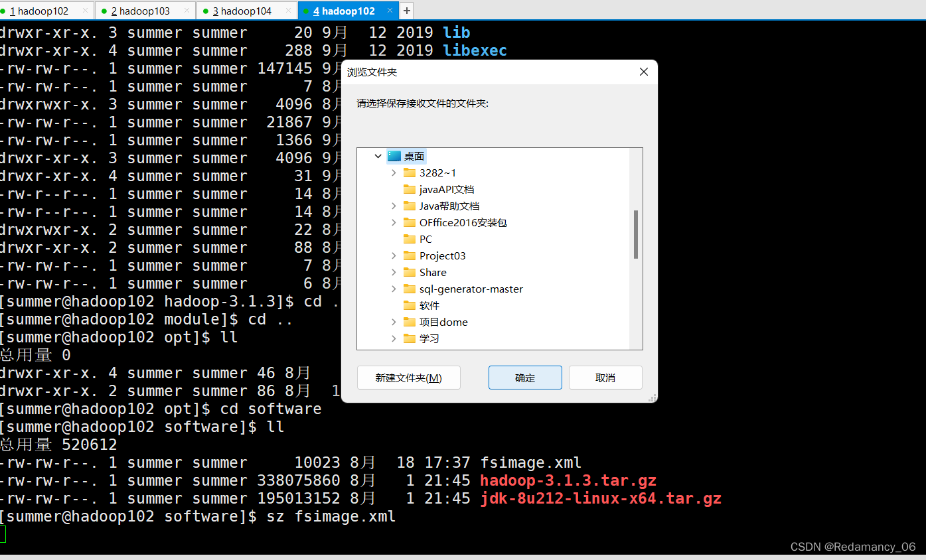Close the 3 hadoop104 session tab
Image resolution: width=926 pixels, height=560 pixels.
point(288,11)
